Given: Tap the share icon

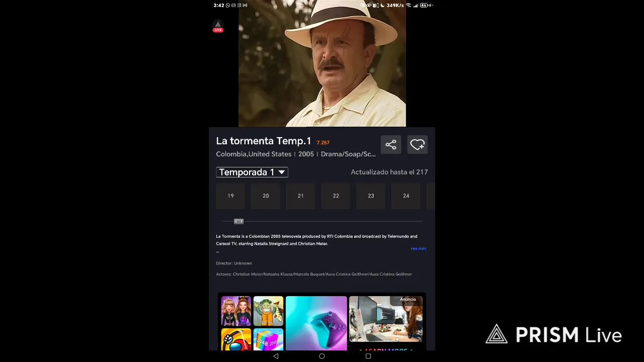Looking at the screenshot, I should pos(391,145).
